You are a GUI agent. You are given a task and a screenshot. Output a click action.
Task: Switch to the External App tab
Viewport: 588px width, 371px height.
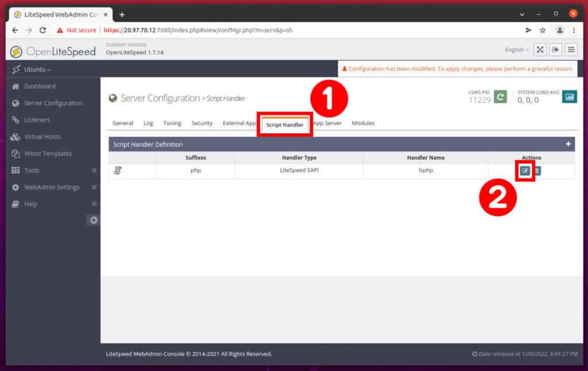point(239,123)
